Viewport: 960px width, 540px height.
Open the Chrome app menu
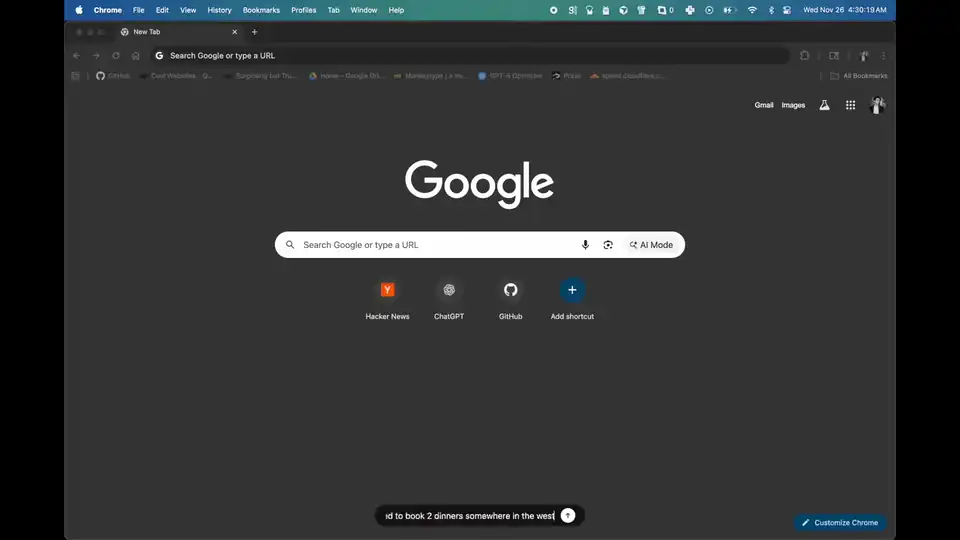108,10
